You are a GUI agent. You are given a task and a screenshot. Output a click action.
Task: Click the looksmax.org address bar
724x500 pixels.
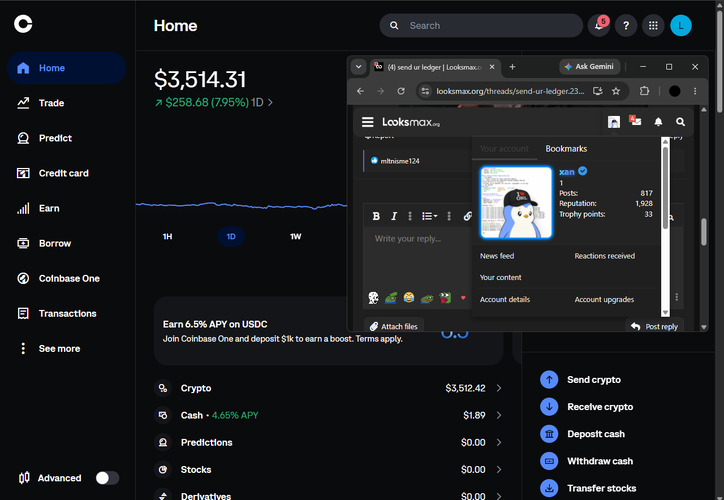coord(510,91)
